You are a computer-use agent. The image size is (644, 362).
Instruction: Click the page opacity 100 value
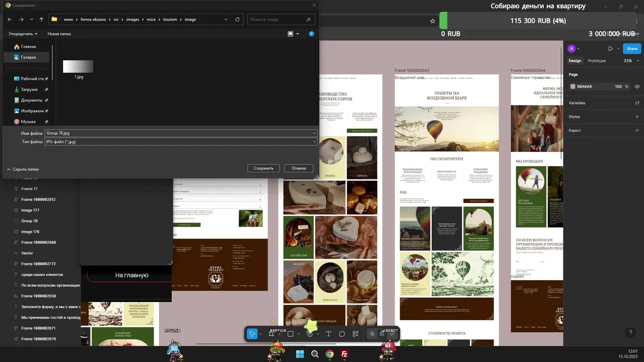click(x=618, y=86)
